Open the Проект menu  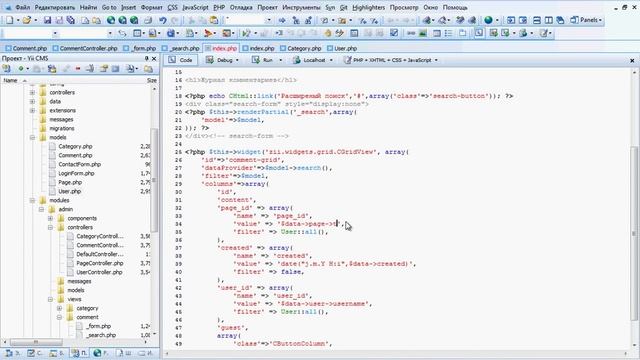click(x=267, y=7)
